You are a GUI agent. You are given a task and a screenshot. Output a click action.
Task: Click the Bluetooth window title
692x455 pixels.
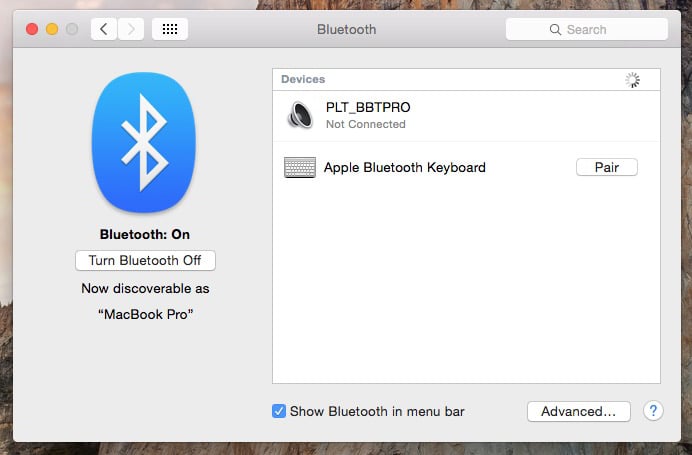[x=346, y=30]
